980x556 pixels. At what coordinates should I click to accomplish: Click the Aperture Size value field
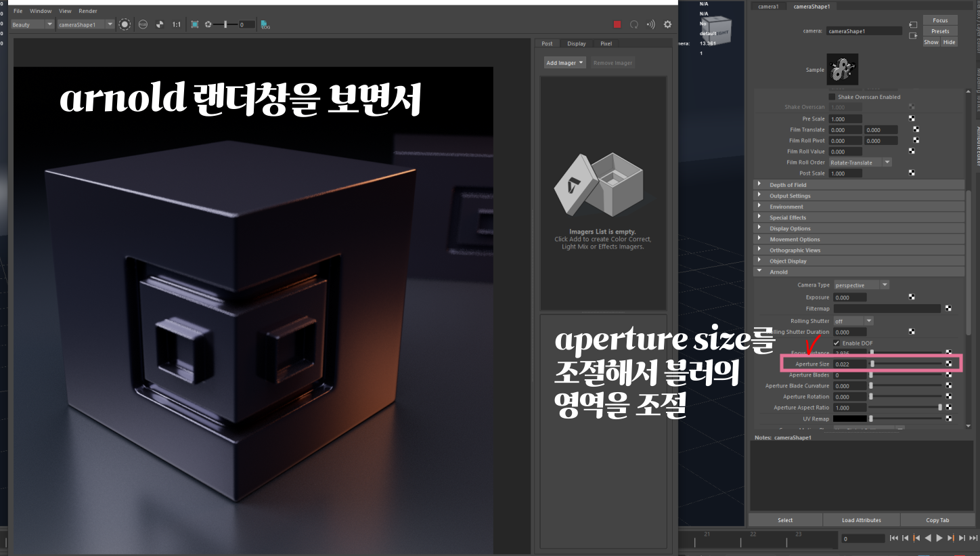tap(851, 364)
